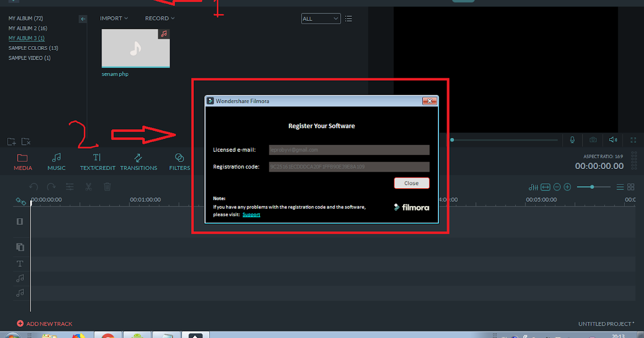
Task: Zoom out the timeline with minus icon
Action: click(x=557, y=187)
